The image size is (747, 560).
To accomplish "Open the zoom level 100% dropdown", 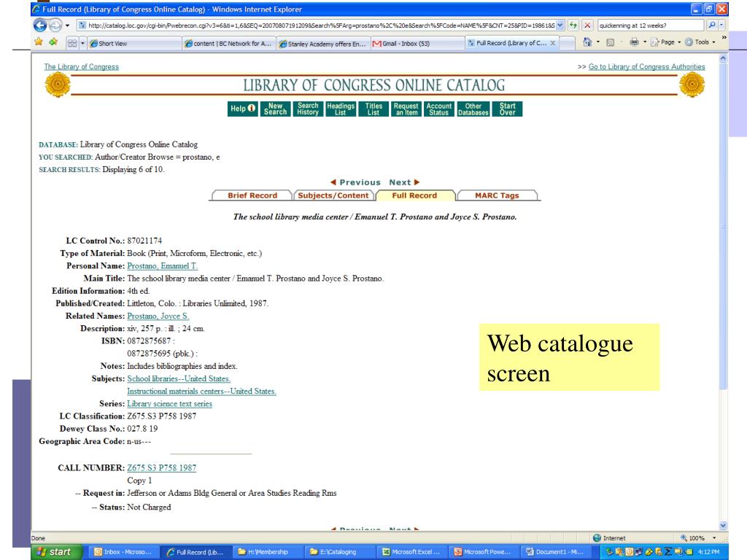I will click(x=714, y=538).
